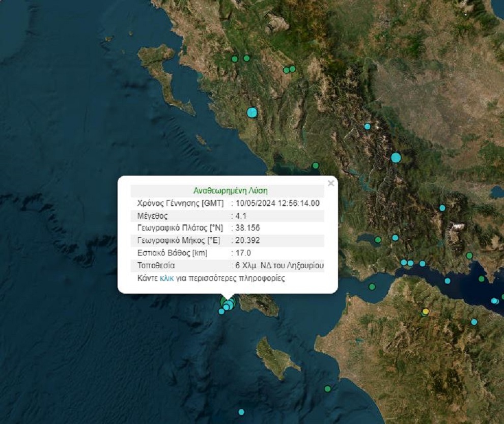Select the yellow earthquake marker in the Peloponnese
This screenshot has width=504, height=424.
click(426, 312)
